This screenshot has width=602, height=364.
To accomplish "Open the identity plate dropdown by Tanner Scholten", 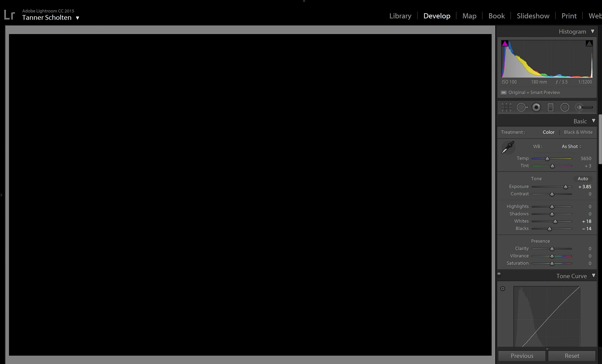I will [x=78, y=18].
